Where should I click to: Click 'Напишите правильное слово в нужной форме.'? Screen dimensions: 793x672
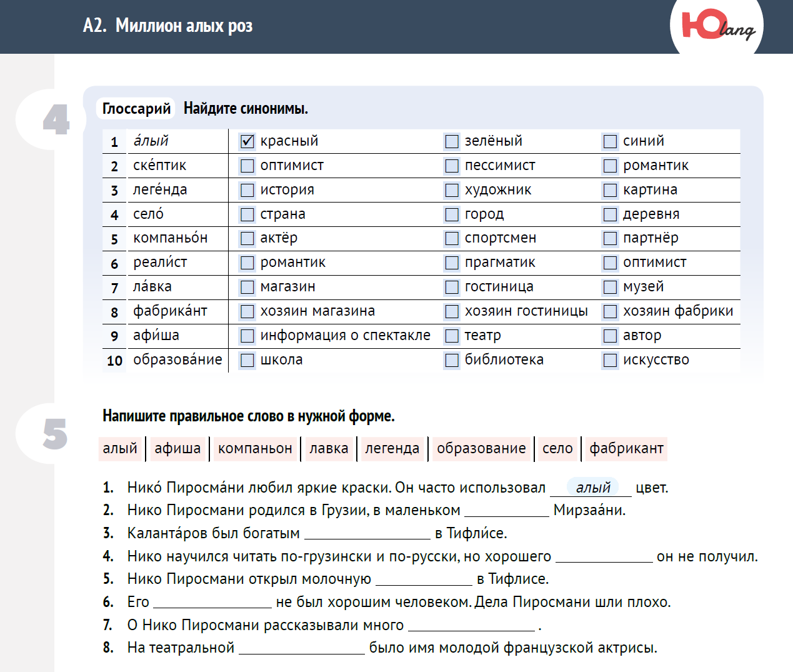click(249, 416)
